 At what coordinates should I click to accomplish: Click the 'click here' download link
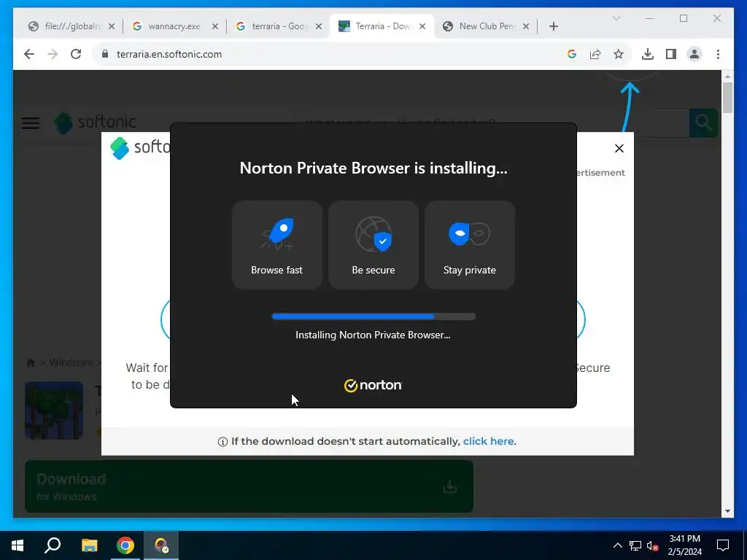pyautogui.click(x=488, y=441)
